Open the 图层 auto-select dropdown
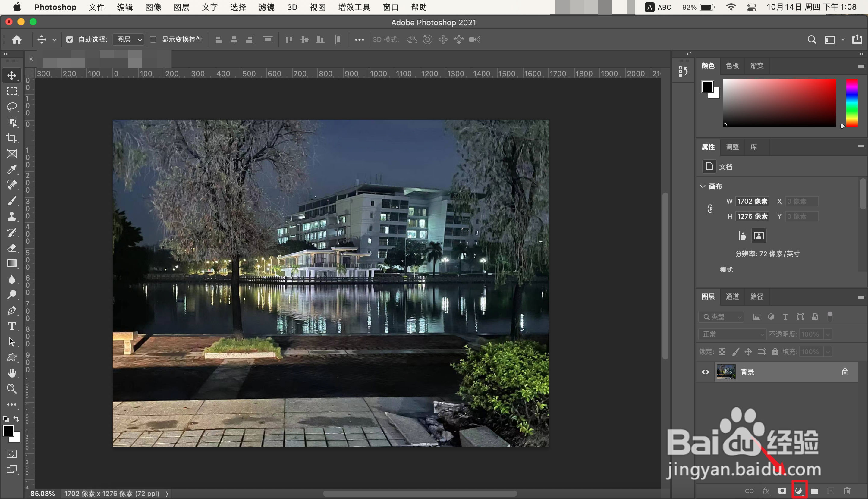This screenshot has width=868, height=499. pyautogui.click(x=128, y=39)
